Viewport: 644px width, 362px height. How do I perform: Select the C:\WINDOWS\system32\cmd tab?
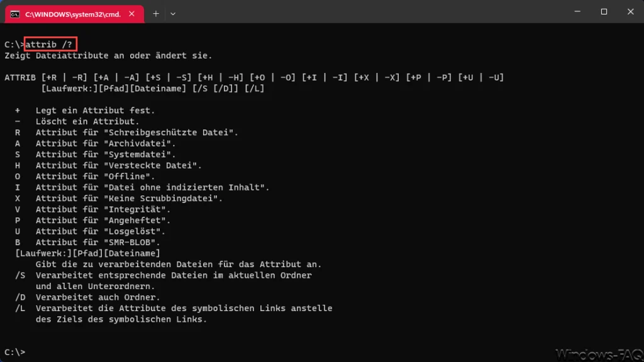pos(74,14)
